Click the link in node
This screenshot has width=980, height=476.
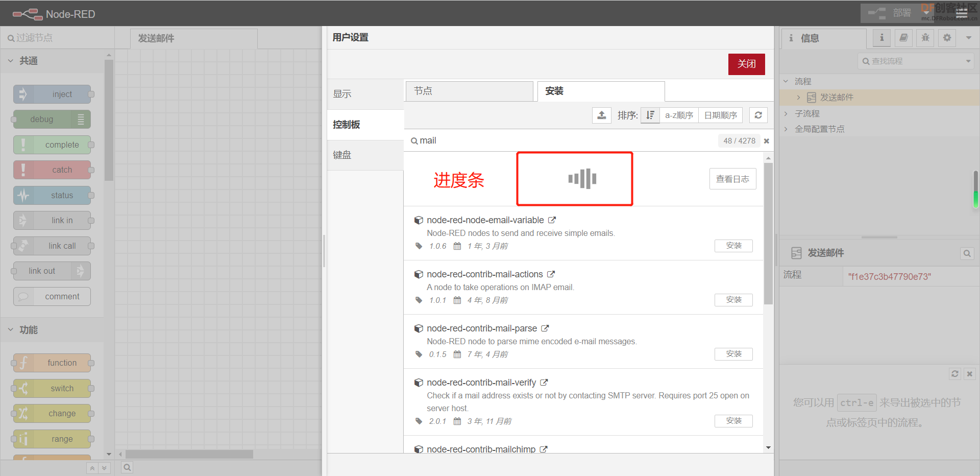52,220
